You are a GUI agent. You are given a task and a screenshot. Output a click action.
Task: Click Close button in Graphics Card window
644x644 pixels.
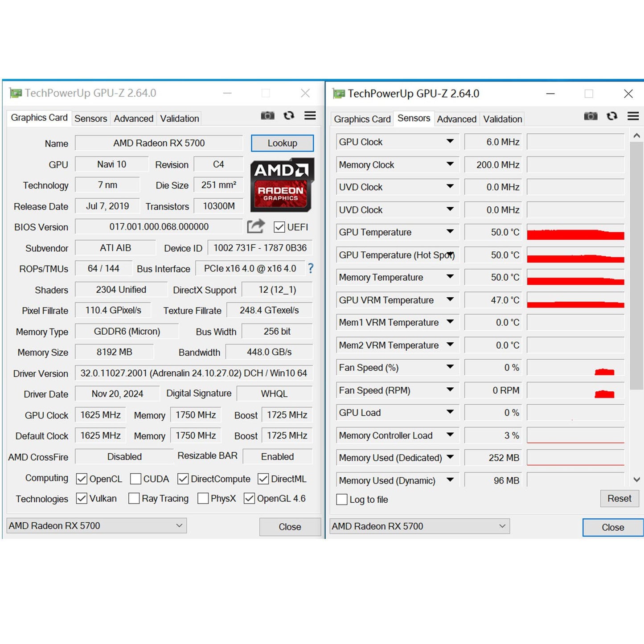coord(290,527)
